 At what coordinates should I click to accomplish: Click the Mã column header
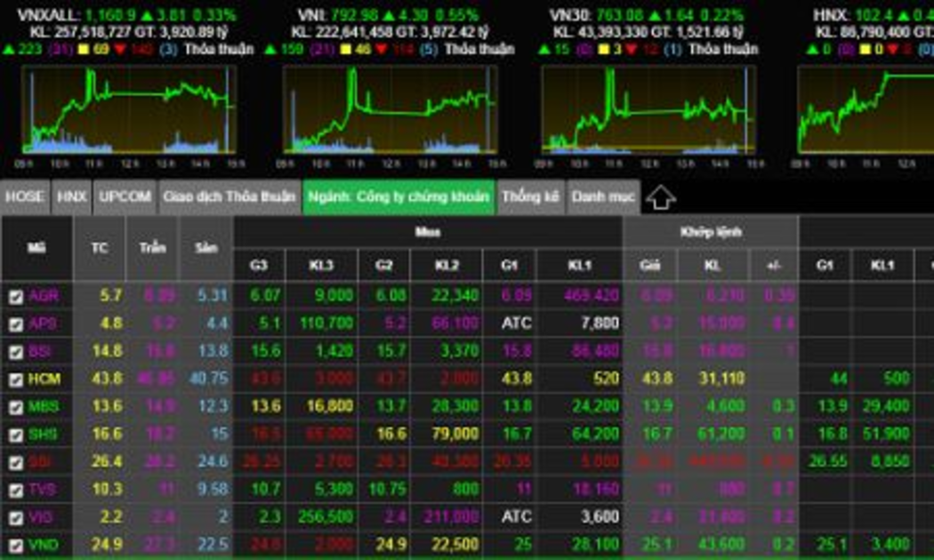36,249
